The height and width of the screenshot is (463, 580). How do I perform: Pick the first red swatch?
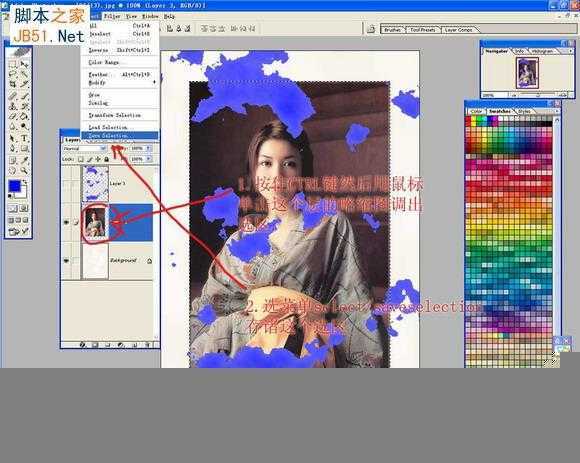(x=468, y=120)
